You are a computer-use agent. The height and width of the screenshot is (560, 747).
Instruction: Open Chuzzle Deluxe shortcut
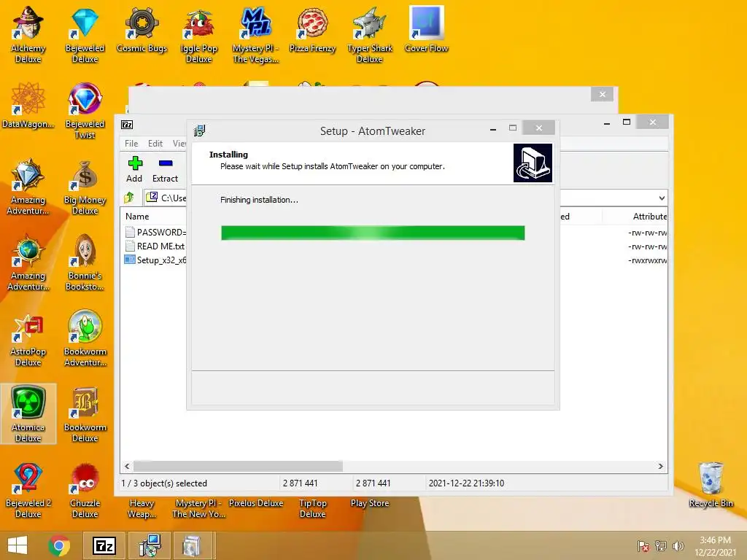click(85, 489)
